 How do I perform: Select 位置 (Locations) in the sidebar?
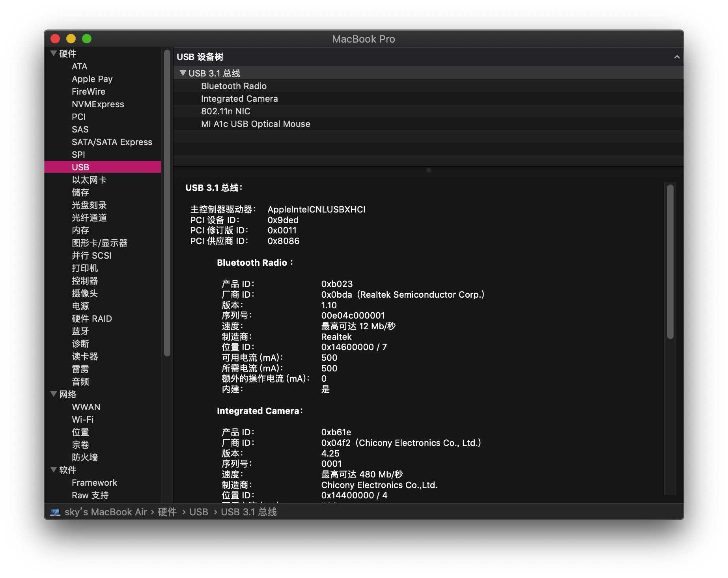pyautogui.click(x=80, y=432)
